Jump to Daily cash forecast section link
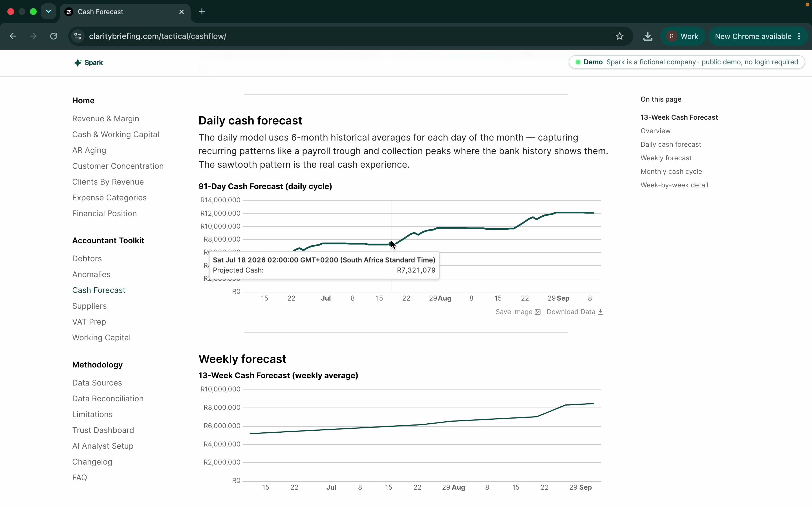 coord(671,144)
